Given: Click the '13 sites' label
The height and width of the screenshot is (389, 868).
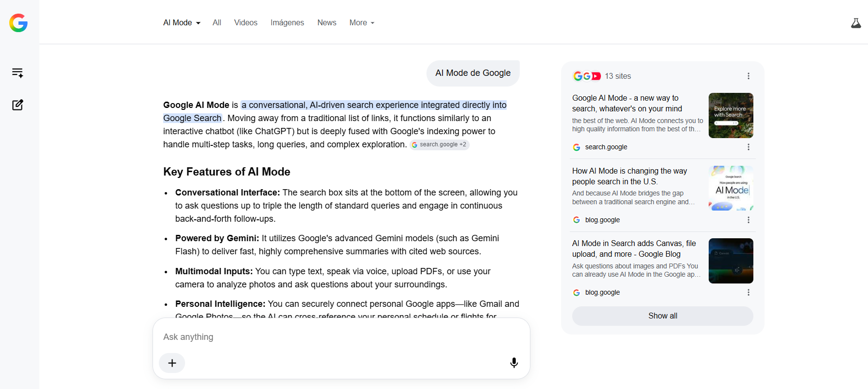Looking at the screenshot, I should [x=618, y=76].
